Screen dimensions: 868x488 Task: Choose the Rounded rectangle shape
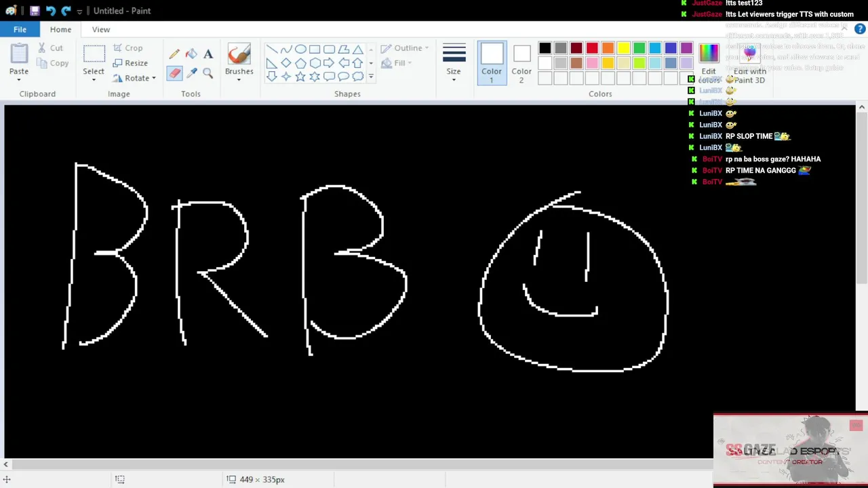tap(329, 49)
